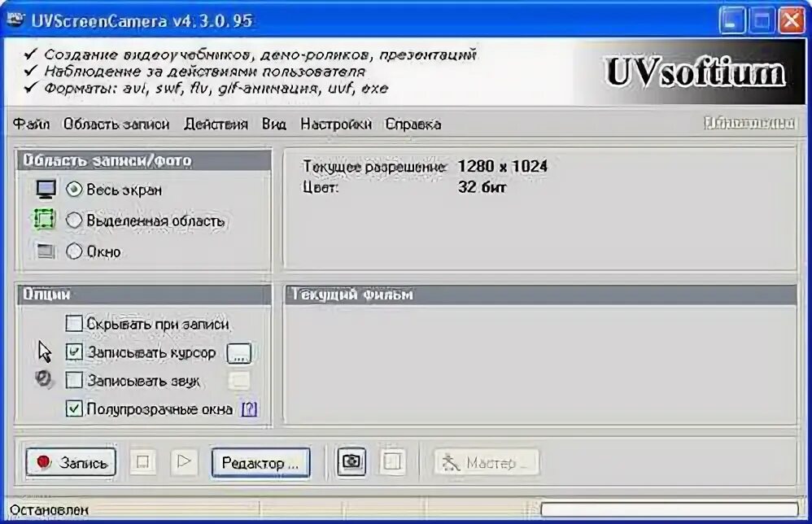Screen dimensions: 812x524
Task: Click the mouse cursor arrow icon
Action: (45, 352)
